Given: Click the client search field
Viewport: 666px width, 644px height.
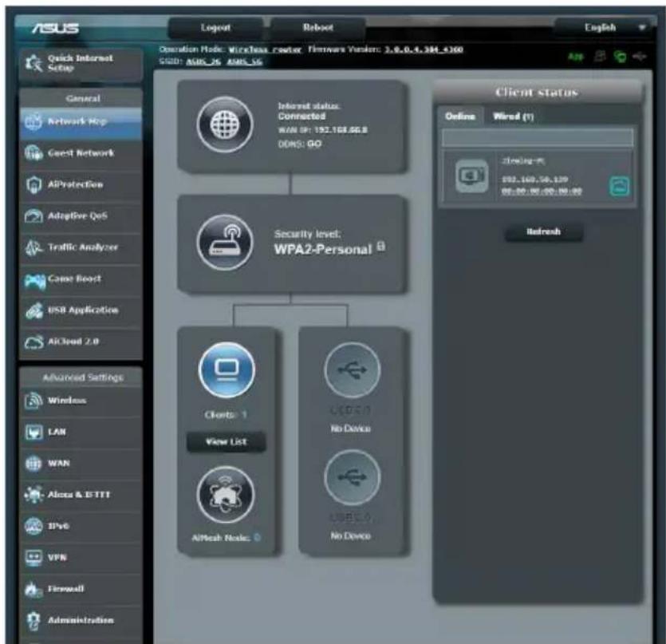Looking at the screenshot, I should [x=538, y=138].
